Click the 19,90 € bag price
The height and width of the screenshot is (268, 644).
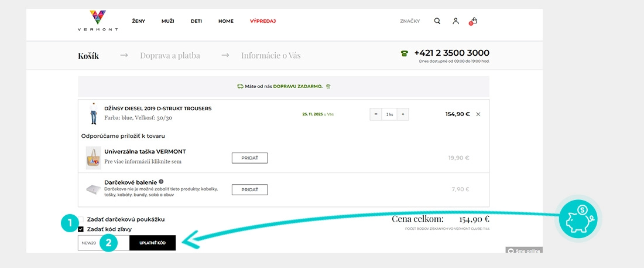tap(459, 158)
